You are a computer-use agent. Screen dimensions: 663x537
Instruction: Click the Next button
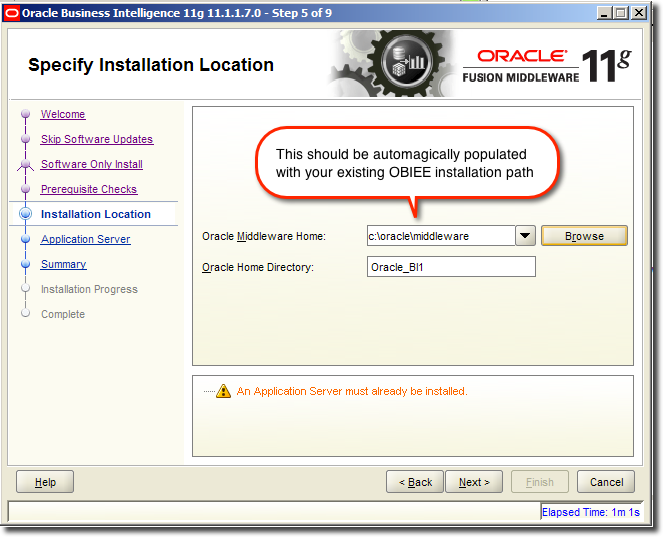coord(473,482)
